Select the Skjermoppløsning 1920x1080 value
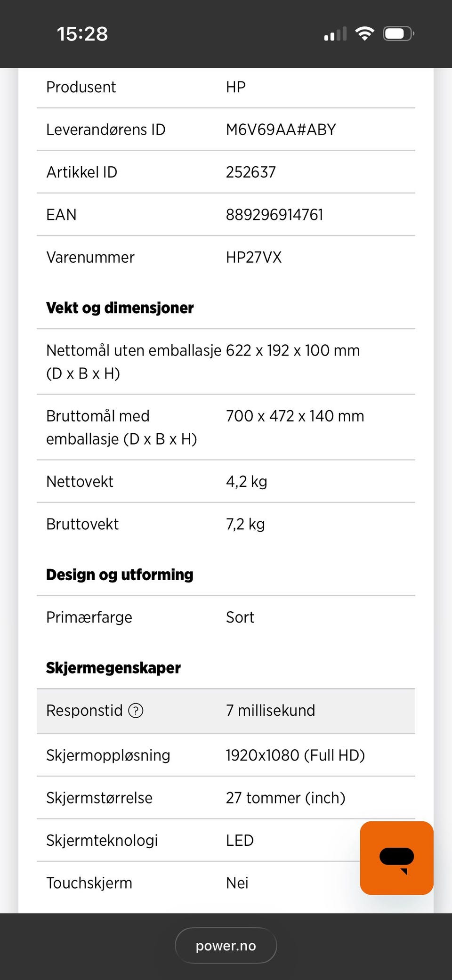Viewport: 452px width, 980px height. point(295,755)
